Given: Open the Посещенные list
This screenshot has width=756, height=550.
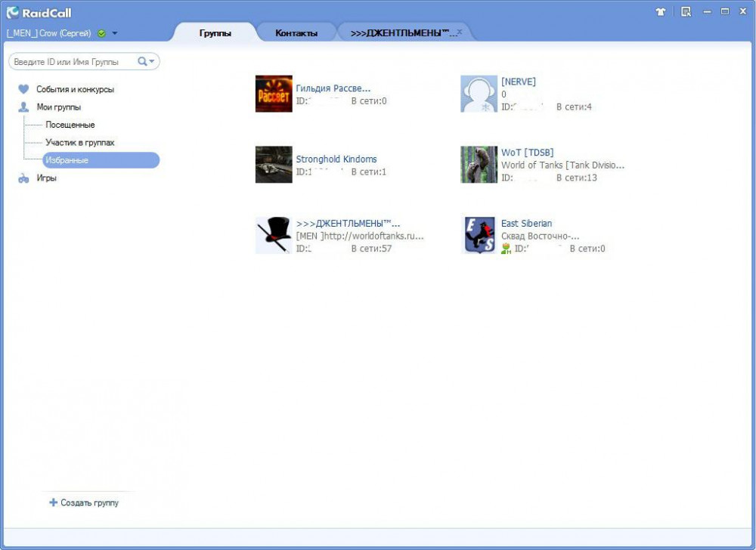Looking at the screenshot, I should 70,125.
